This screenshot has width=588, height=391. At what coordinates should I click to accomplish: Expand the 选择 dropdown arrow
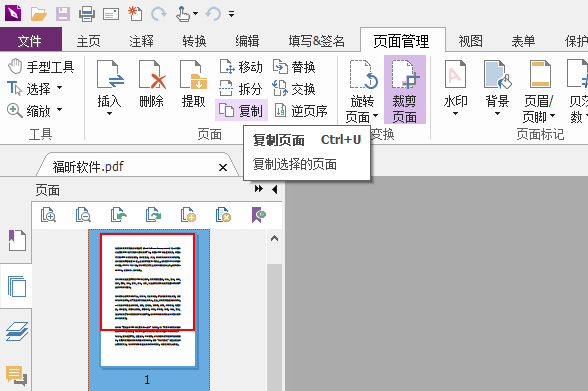[59, 88]
